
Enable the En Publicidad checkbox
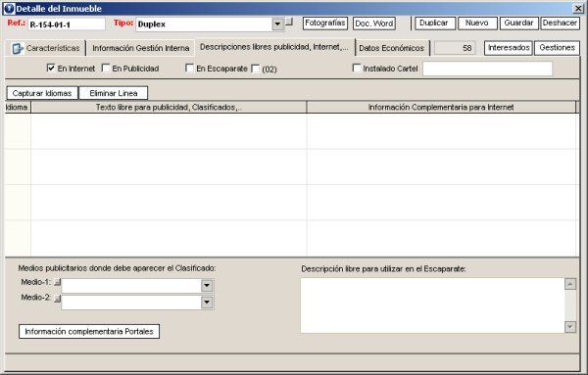pos(106,69)
